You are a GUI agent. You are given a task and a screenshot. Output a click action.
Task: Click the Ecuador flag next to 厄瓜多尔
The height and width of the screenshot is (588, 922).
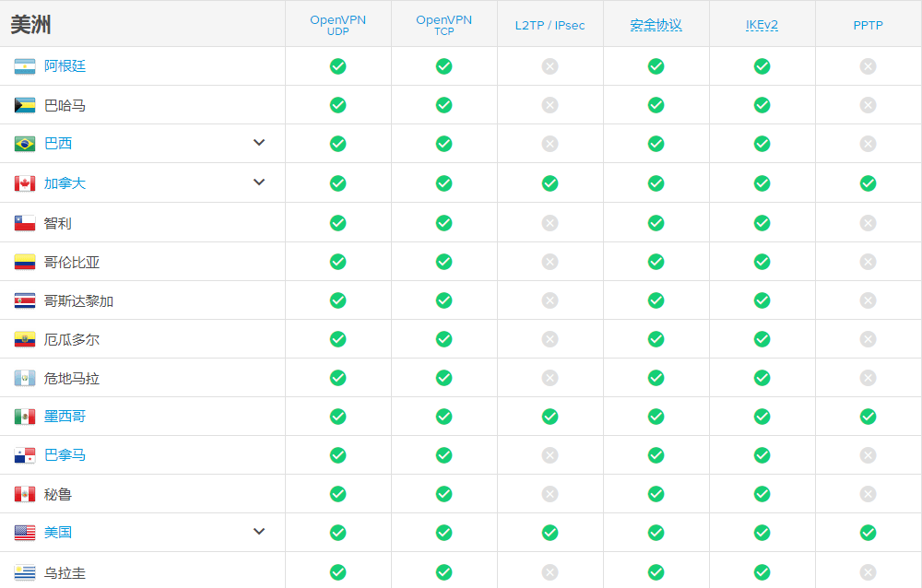(25, 340)
